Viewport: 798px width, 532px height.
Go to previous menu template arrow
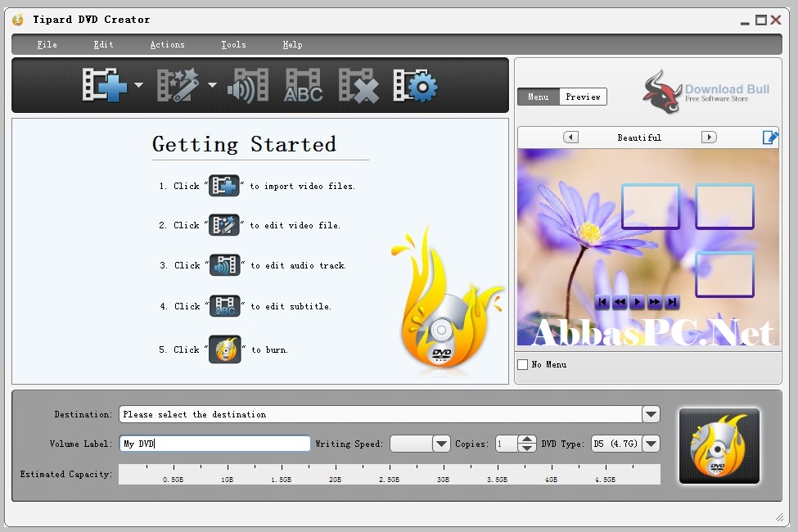(x=570, y=137)
